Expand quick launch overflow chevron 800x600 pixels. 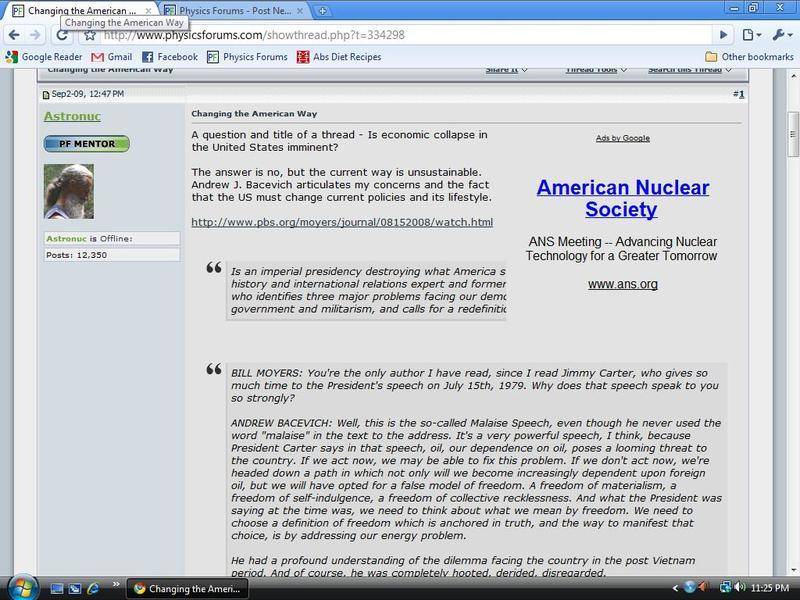pos(116,584)
